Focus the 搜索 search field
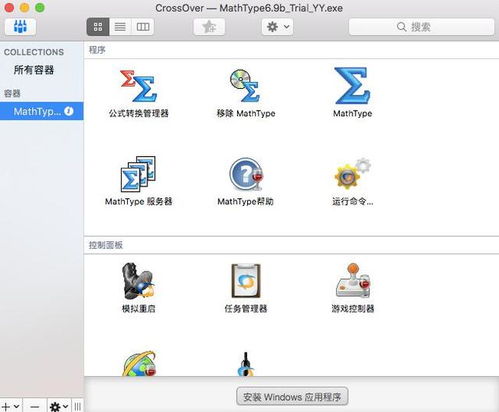The image size is (499, 412). tap(421, 27)
